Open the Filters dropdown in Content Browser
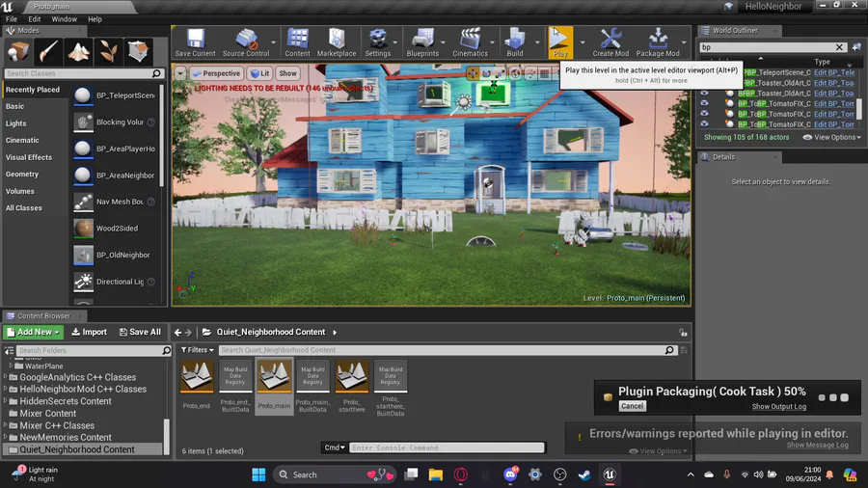 (x=197, y=350)
